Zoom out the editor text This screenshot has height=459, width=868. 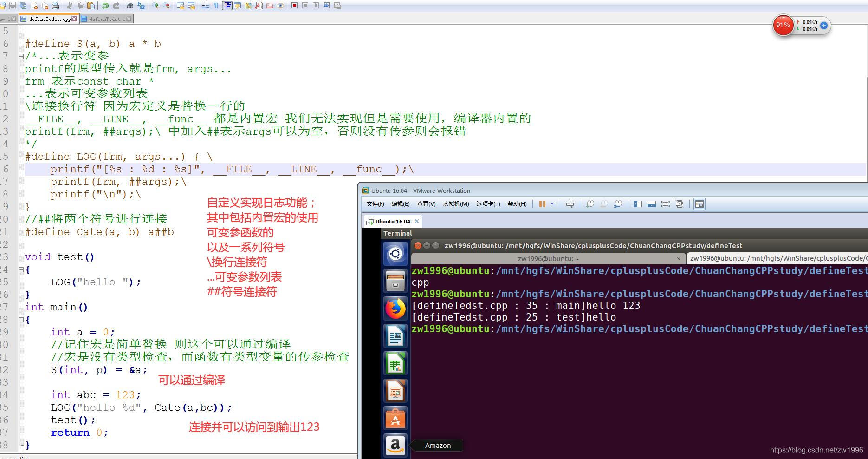[x=166, y=6]
